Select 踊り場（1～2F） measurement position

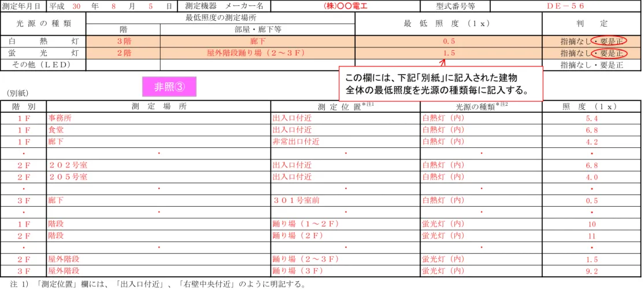pos(306,224)
